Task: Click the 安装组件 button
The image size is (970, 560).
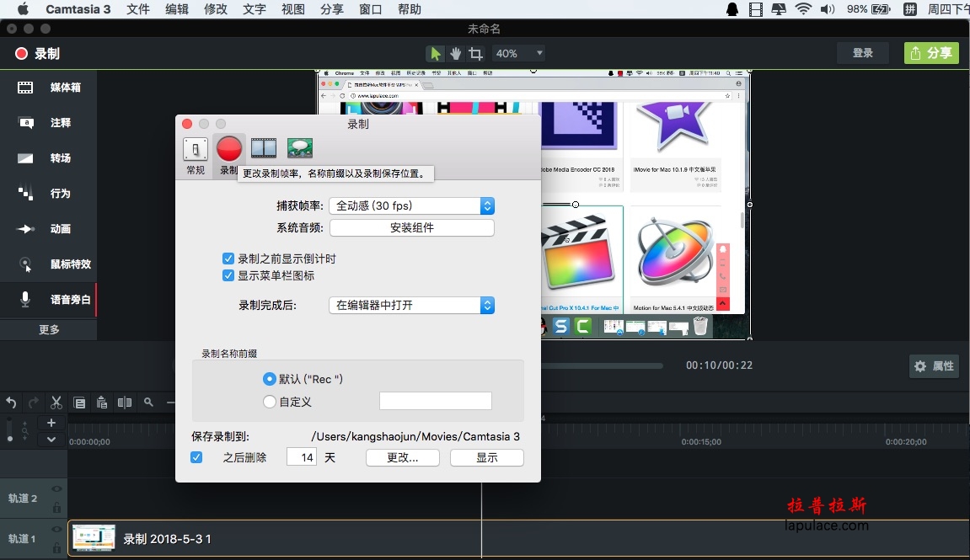Action: pos(411,228)
